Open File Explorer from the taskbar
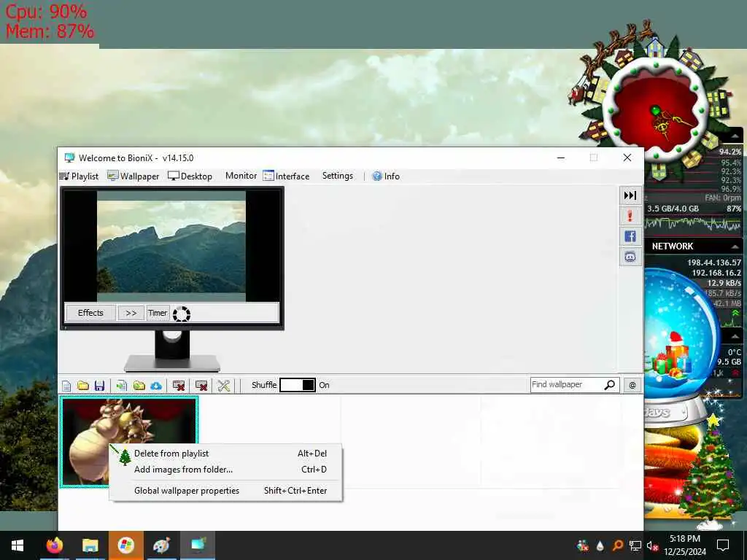This screenshot has height=560, width=747. (x=90, y=545)
